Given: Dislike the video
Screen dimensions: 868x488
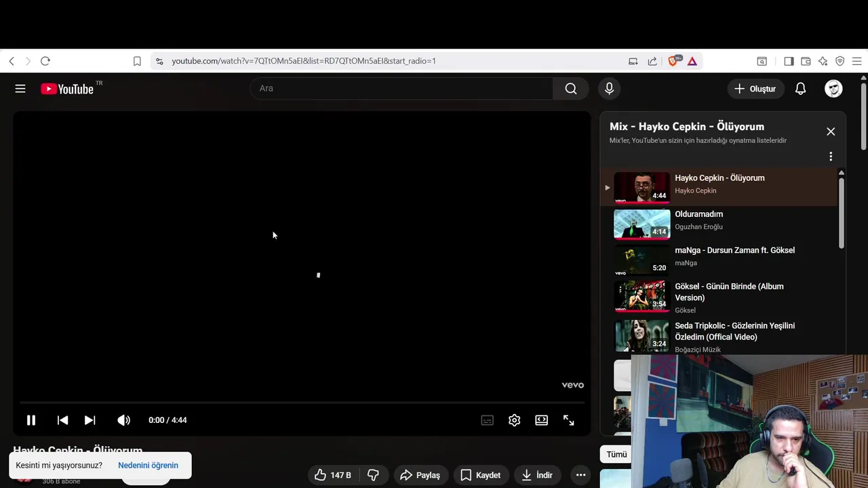Looking at the screenshot, I should [373, 475].
